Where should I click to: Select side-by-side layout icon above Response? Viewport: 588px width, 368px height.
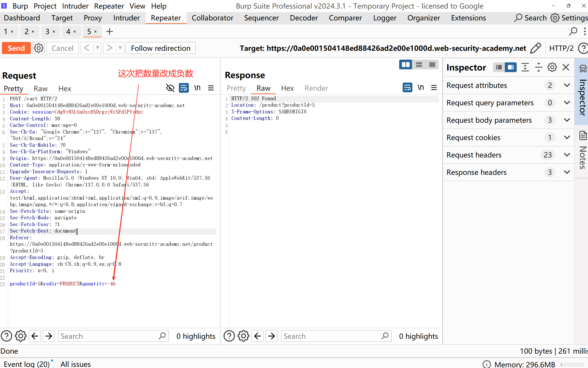click(x=405, y=64)
